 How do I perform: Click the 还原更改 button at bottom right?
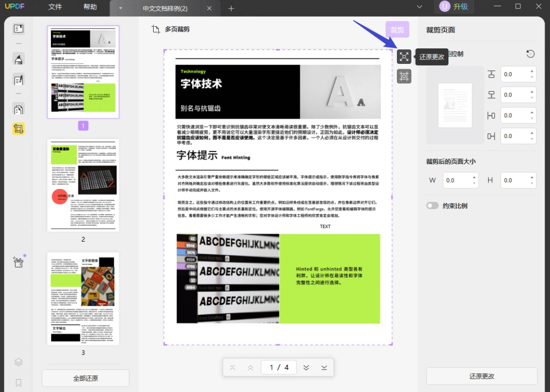coord(482,376)
